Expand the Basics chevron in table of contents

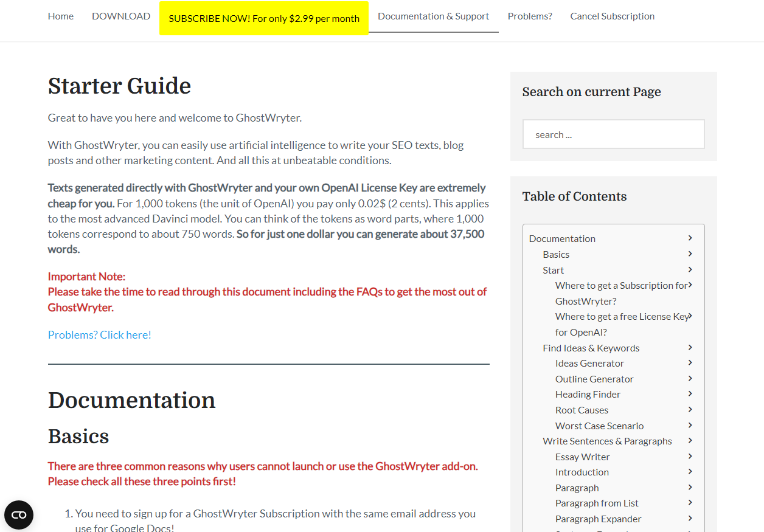click(690, 254)
